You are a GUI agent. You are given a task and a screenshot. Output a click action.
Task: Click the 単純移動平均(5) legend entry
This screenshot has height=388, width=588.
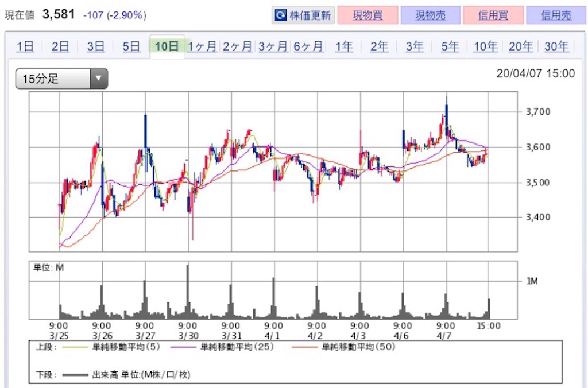pyautogui.click(x=126, y=347)
